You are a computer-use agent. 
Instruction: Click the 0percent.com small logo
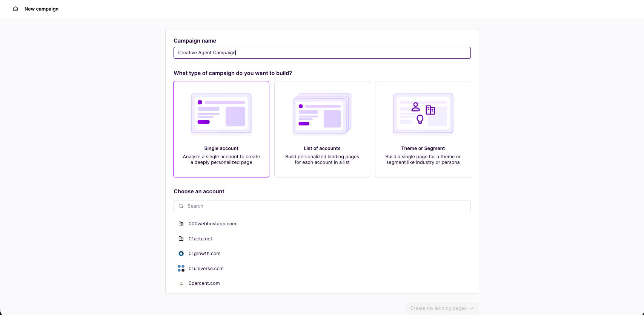click(x=181, y=283)
